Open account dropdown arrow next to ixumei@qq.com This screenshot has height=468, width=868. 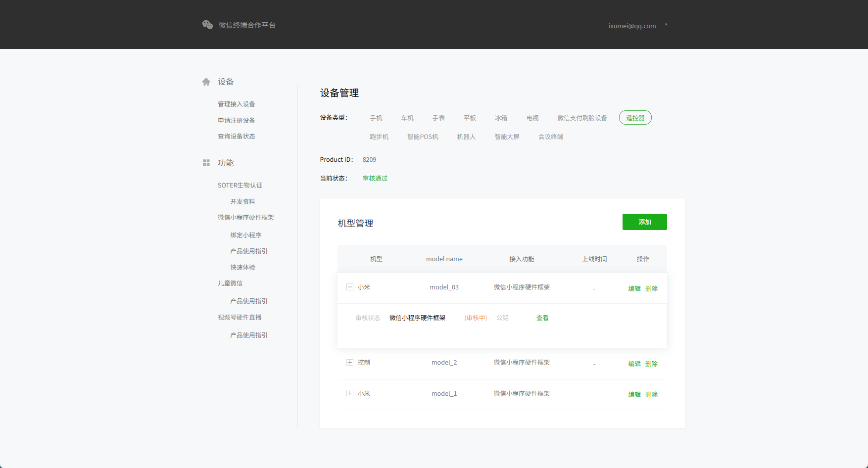pos(666,24)
